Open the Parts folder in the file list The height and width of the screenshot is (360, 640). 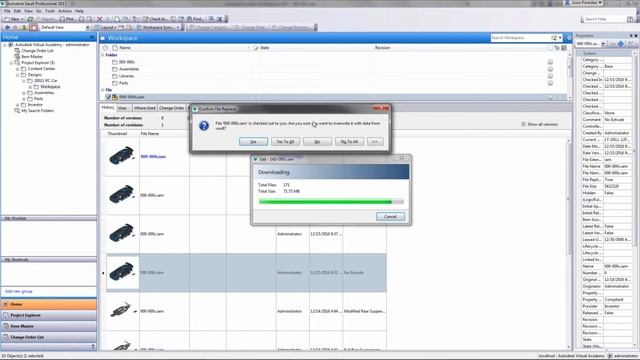point(123,83)
